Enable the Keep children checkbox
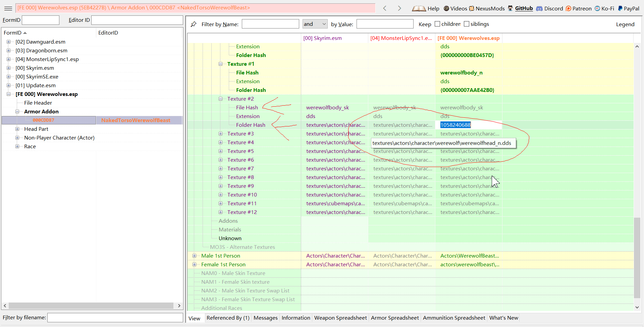 (x=437, y=24)
